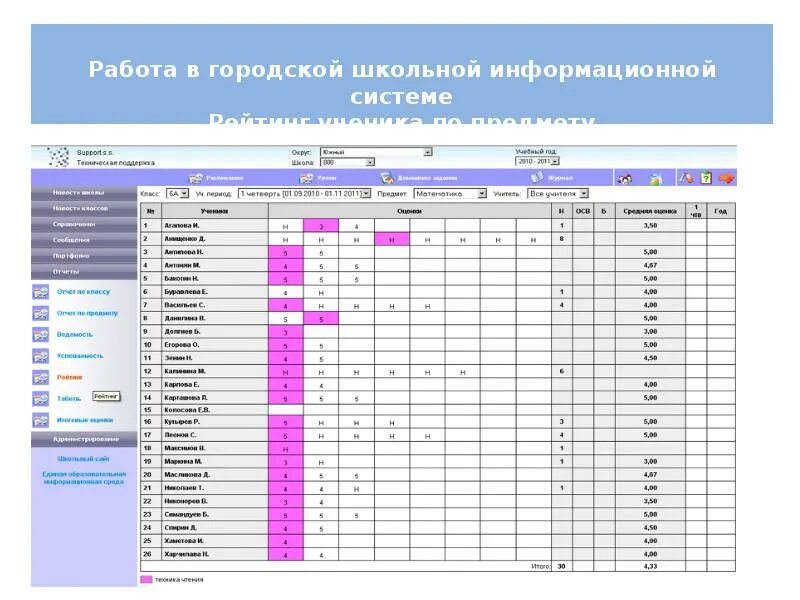Select student Максимов В.

185,448
